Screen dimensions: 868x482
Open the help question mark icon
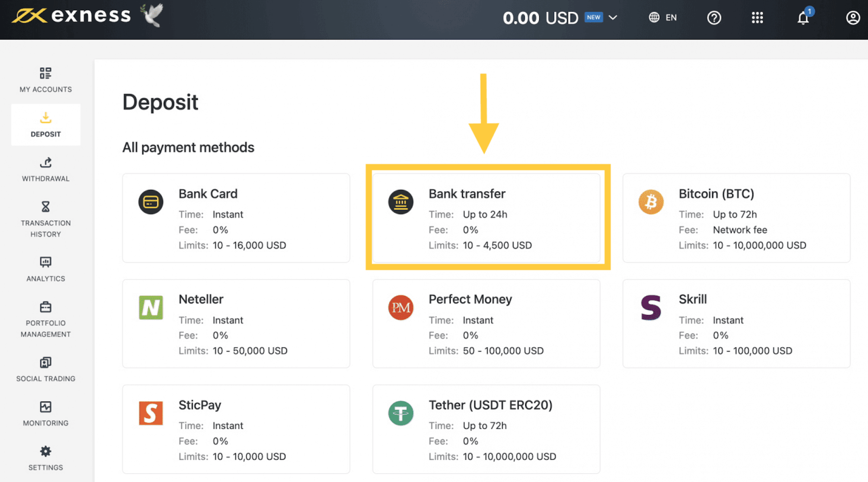[x=714, y=18]
